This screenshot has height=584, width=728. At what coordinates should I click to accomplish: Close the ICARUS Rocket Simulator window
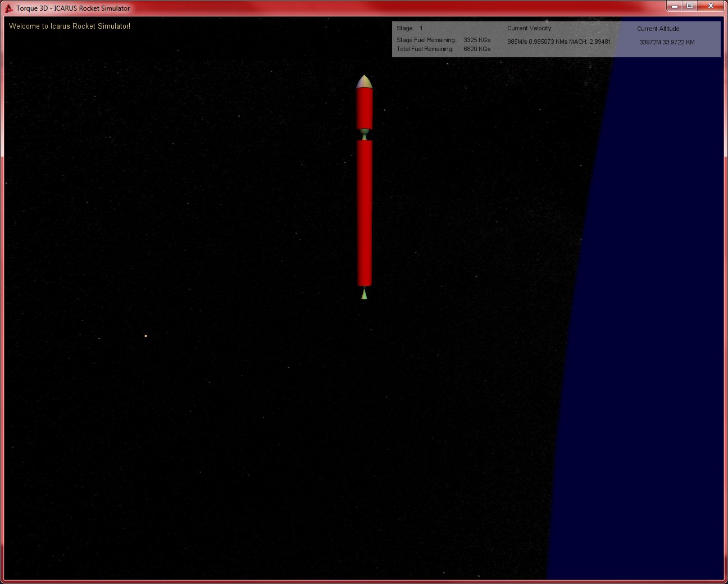(711, 6)
